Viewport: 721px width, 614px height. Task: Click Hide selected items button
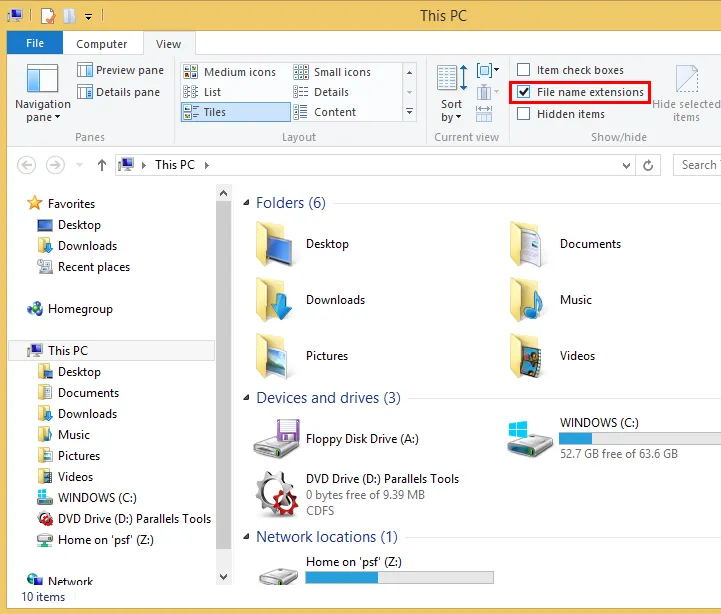686,93
